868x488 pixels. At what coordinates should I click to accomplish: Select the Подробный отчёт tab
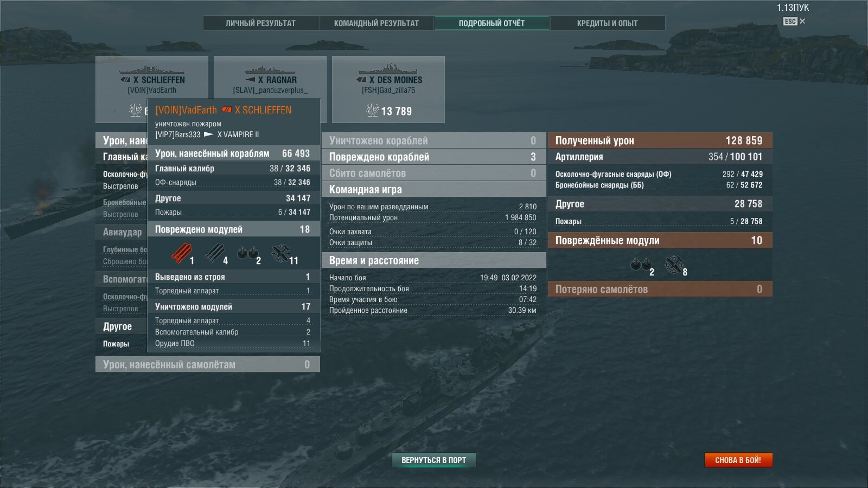pos(492,23)
